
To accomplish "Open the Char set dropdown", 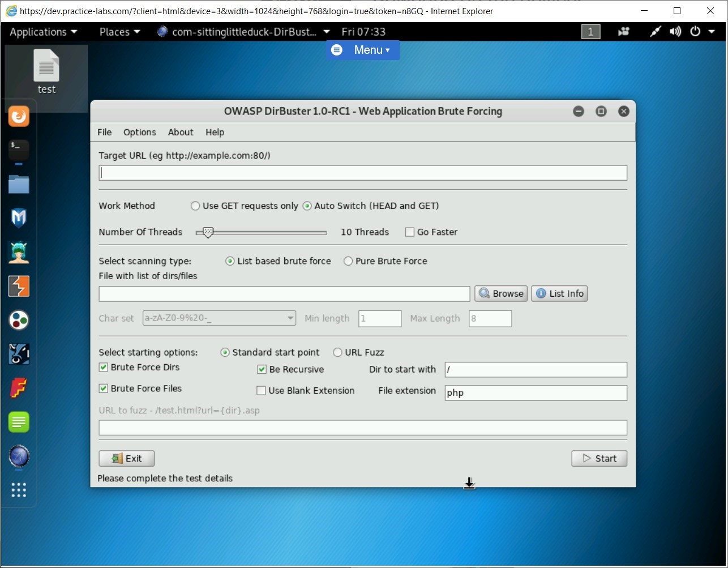I will point(290,318).
